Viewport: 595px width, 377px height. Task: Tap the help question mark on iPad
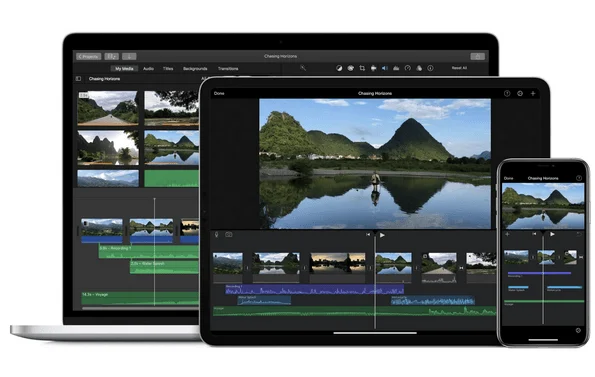coord(507,93)
